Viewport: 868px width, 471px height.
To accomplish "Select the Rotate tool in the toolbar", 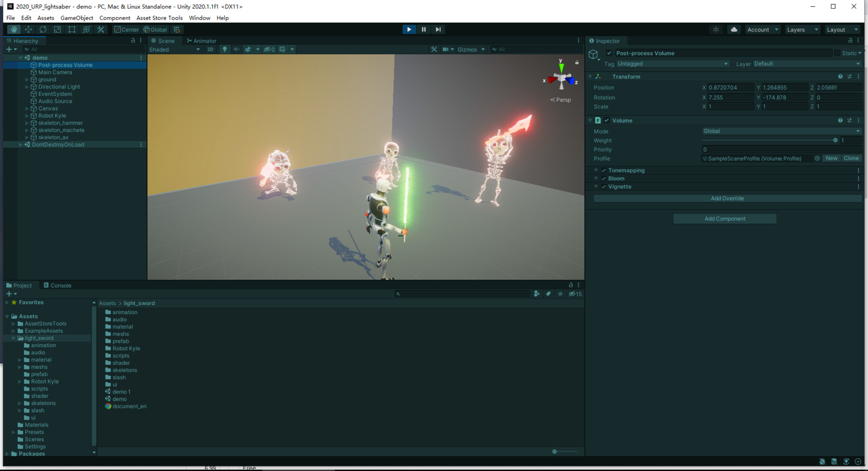I will 43,29.
